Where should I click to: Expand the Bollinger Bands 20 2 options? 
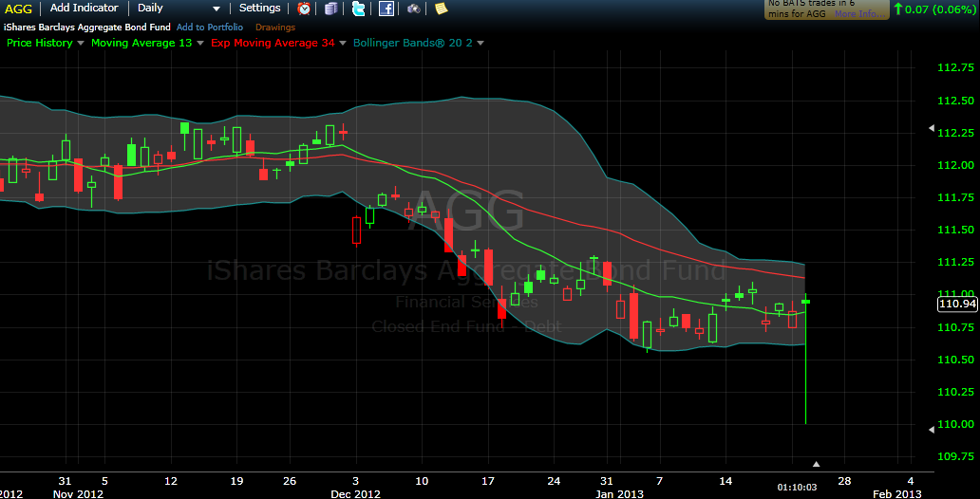click(480, 43)
